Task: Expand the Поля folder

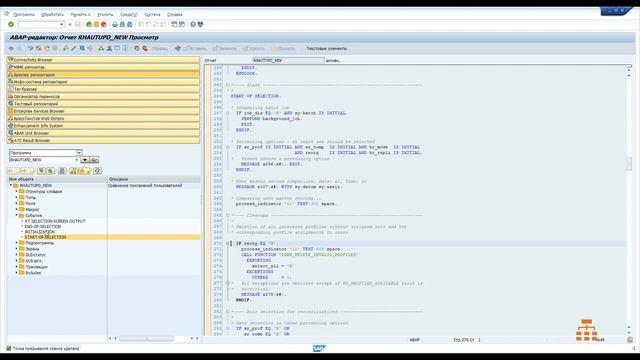Action: coord(17,203)
